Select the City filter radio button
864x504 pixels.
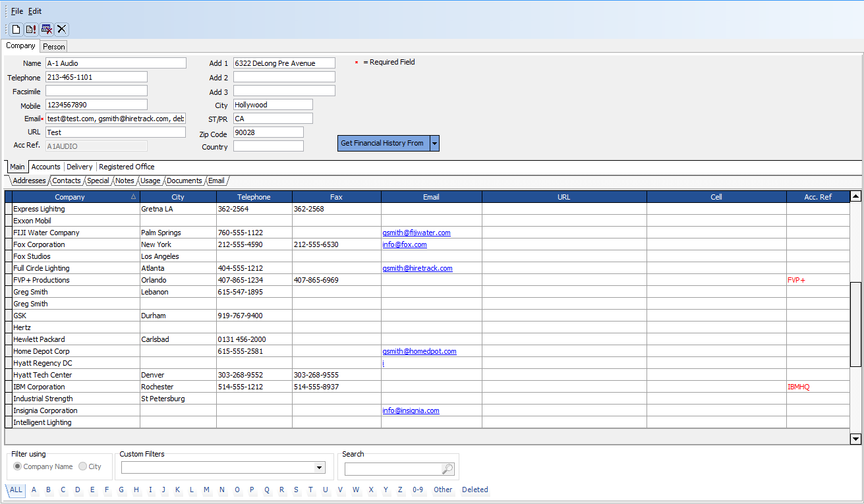coord(82,466)
